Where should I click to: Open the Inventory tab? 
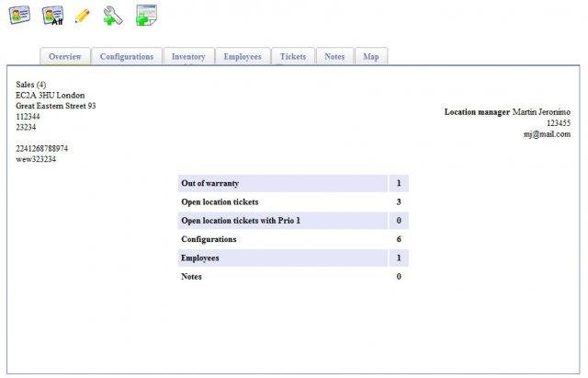pyautogui.click(x=188, y=57)
